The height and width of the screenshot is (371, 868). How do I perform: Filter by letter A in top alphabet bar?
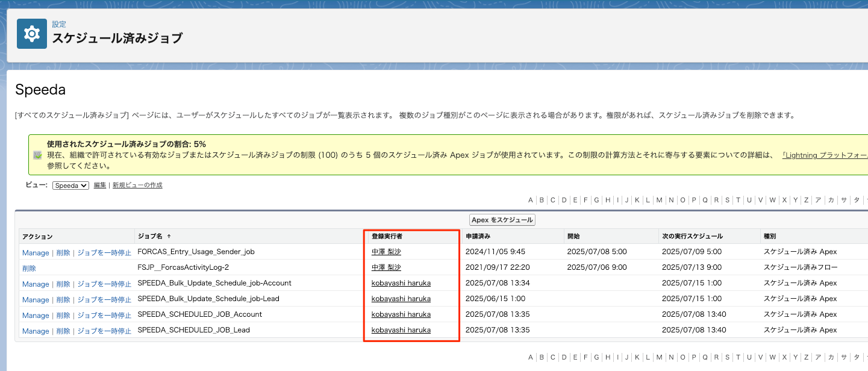coord(531,200)
